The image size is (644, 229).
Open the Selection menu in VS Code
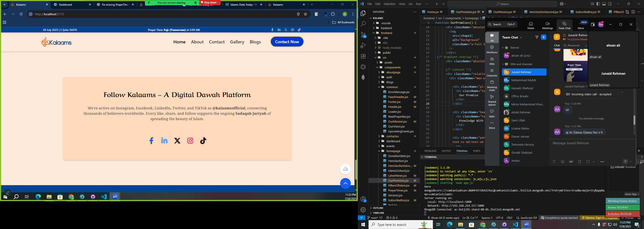click(390, 4)
